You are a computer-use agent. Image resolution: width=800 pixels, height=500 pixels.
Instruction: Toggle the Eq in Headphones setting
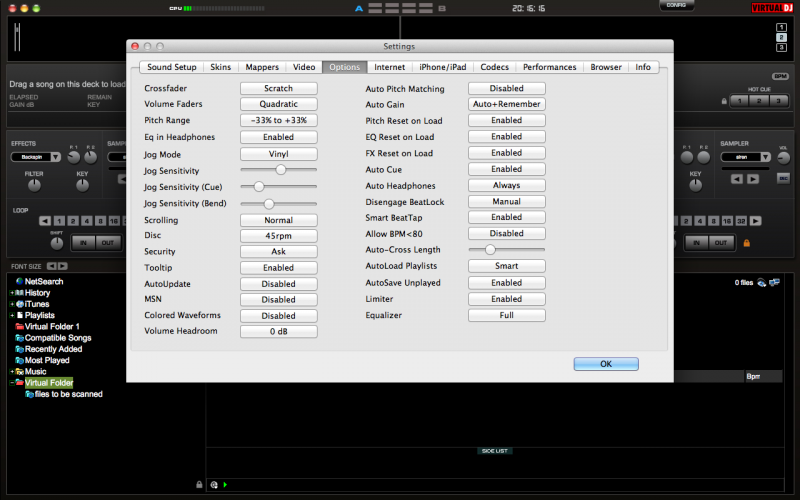coord(278,137)
